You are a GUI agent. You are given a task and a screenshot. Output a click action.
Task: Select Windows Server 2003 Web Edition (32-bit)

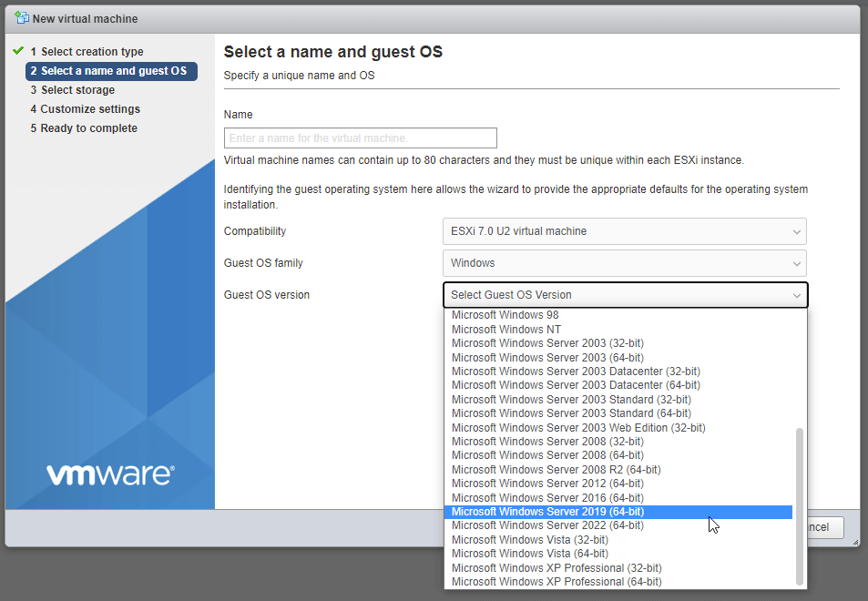pos(618,428)
